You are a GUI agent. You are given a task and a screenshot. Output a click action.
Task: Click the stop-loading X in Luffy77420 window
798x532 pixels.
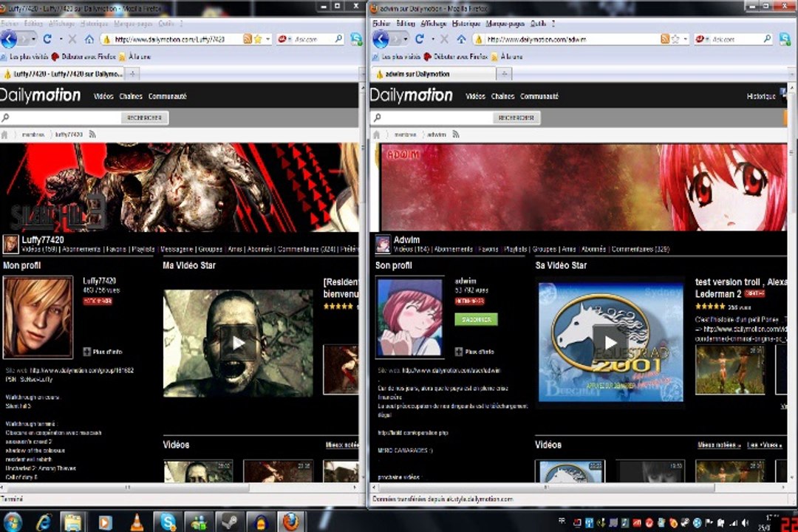click(72, 38)
